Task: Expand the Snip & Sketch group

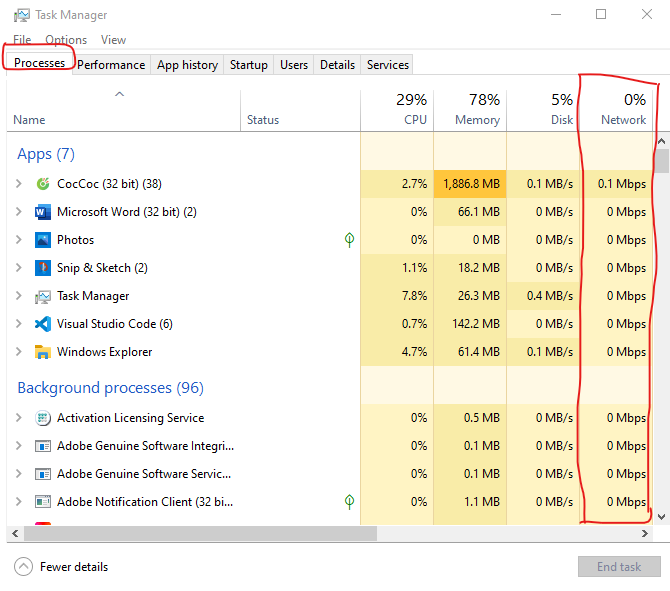Action: 18,268
